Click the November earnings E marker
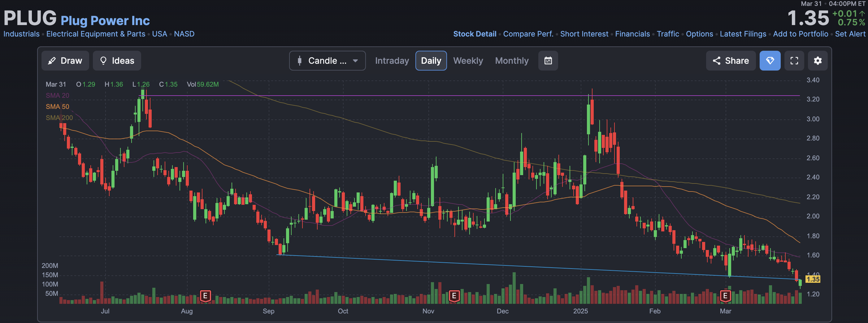This screenshot has height=323, width=868. [454, 296]
